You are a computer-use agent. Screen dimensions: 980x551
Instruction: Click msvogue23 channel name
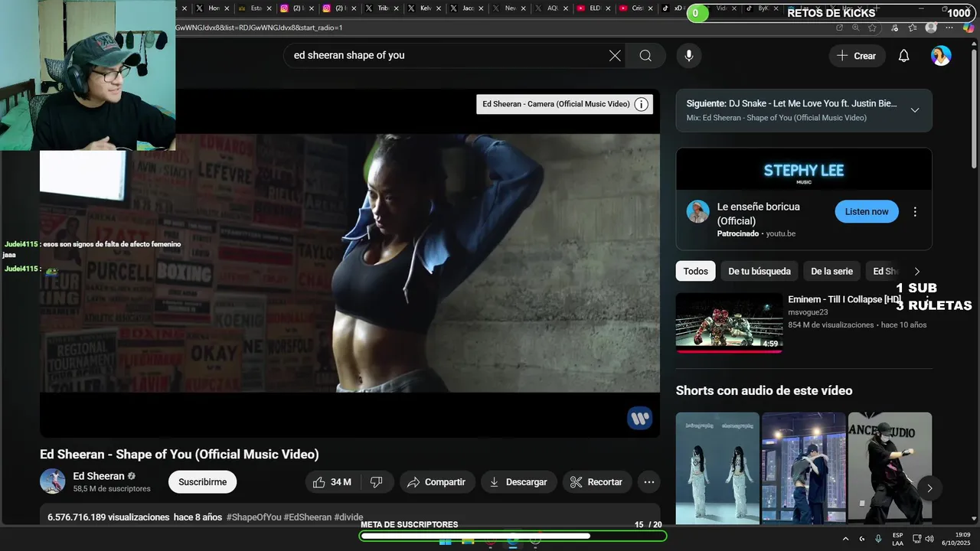[x=808, y=312]
